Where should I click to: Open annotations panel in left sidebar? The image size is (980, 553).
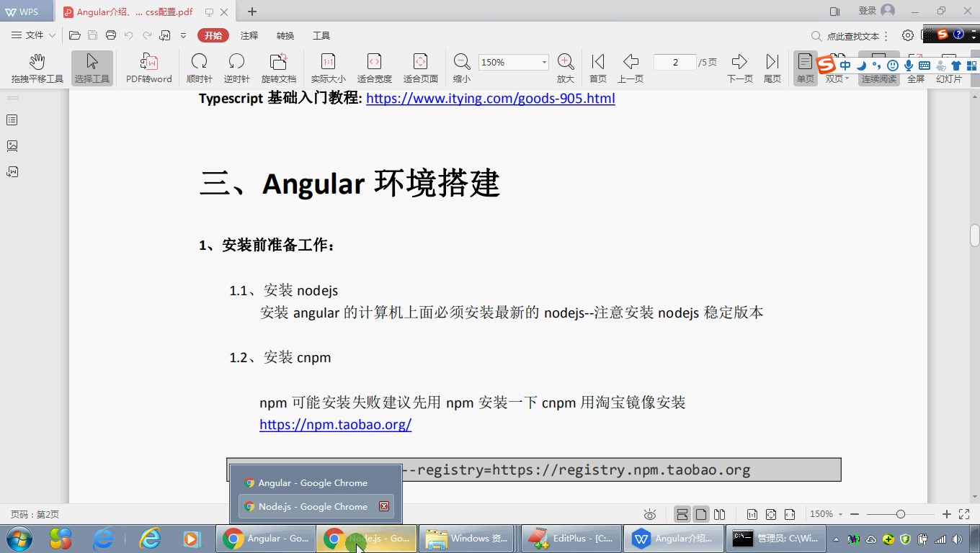tap(12, 172)
